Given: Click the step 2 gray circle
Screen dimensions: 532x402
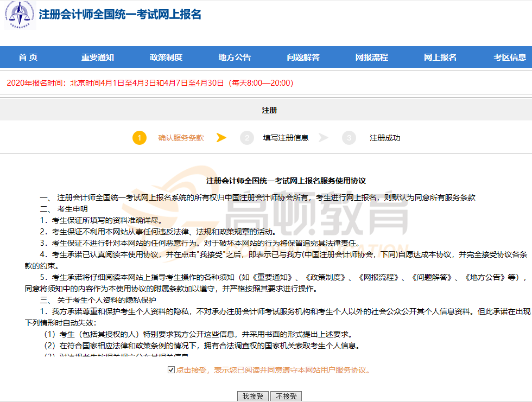Looking at the screenshot, I should [x=247, y=138].
